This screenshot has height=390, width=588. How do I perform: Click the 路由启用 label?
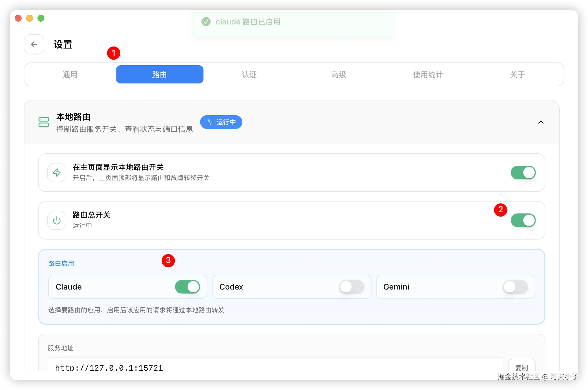coord(61,263)
